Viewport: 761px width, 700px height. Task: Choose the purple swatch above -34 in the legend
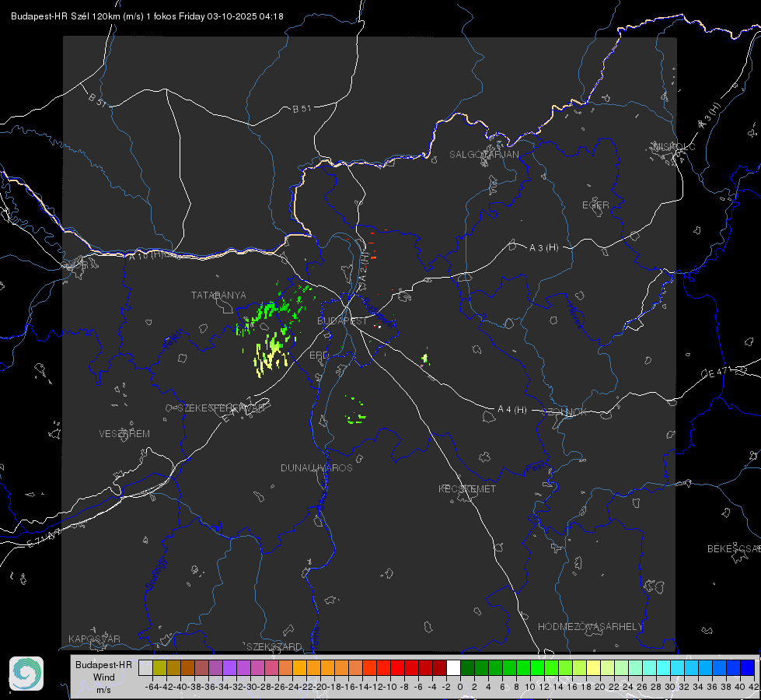pyautogui.click(x=229, y=667)
